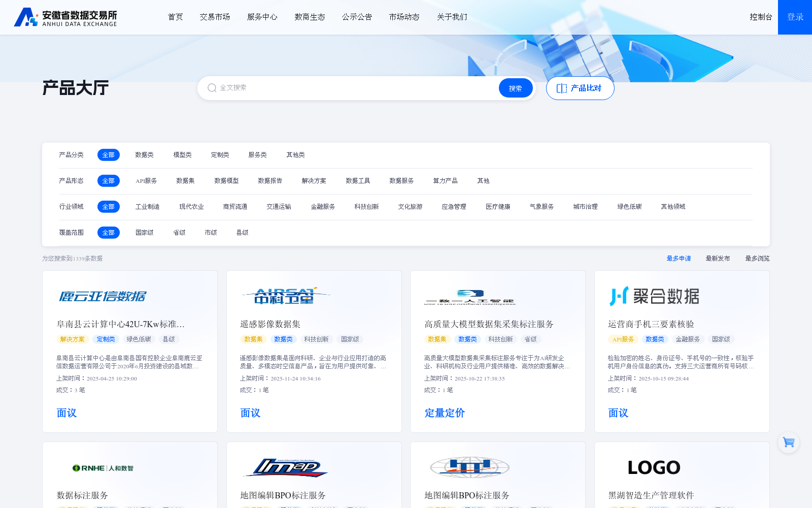
Task: Select 全部 in 覆盖范围 row
Action: (109, 233)
